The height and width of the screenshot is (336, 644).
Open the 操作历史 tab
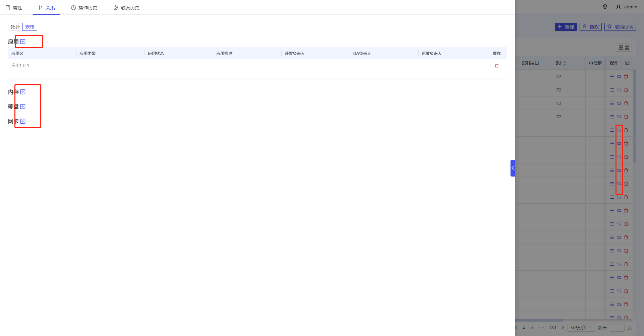tap(84, 8)
